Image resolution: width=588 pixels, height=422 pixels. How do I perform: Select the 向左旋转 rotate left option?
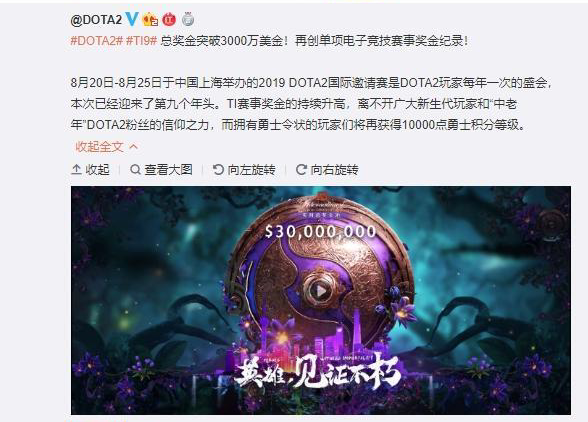244,170
